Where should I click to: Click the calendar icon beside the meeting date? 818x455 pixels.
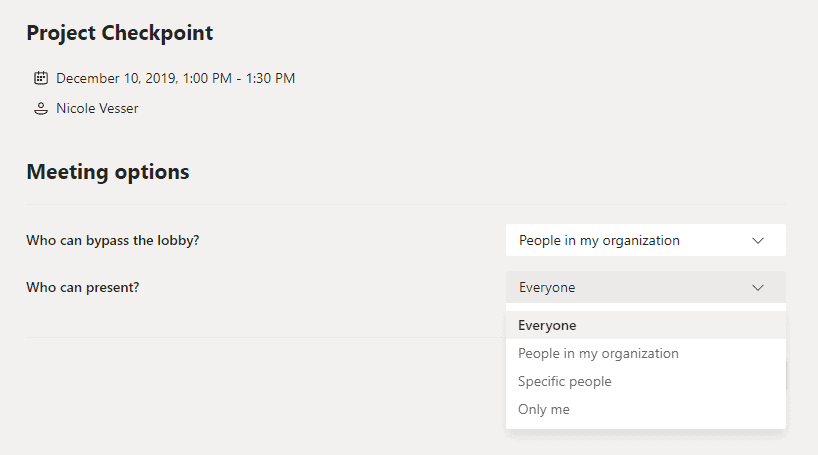click(41, 78)
